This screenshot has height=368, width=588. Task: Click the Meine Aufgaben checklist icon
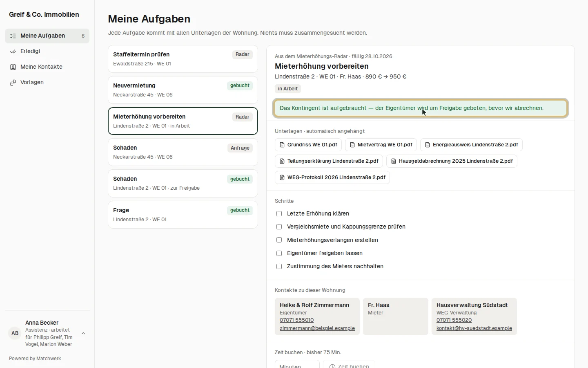coord(13,36)
